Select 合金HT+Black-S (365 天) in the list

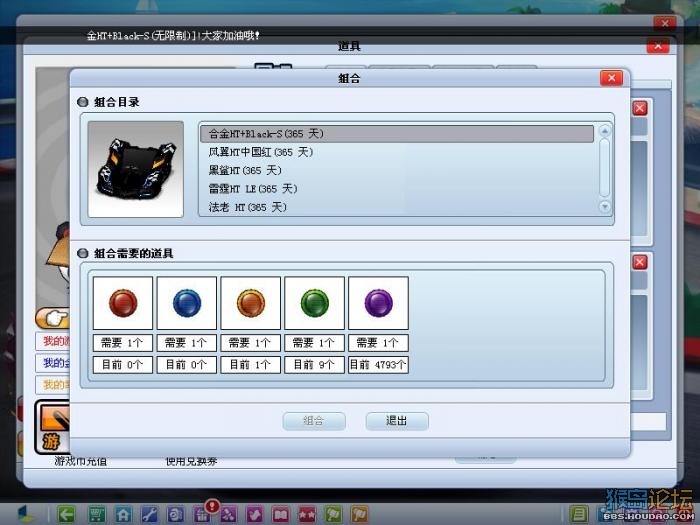(397, 133)
